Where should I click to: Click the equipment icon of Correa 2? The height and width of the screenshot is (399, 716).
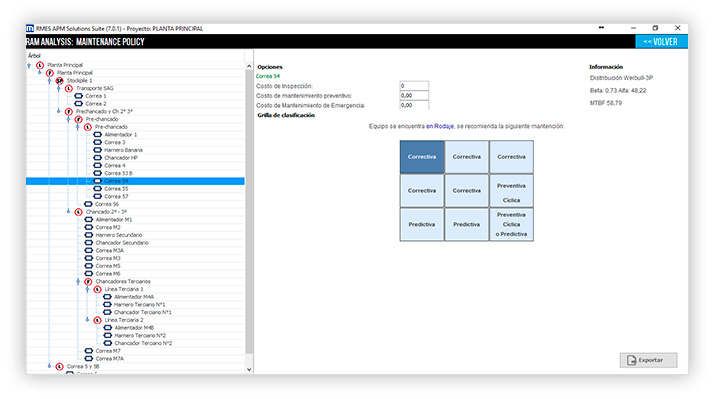(79, 104)
